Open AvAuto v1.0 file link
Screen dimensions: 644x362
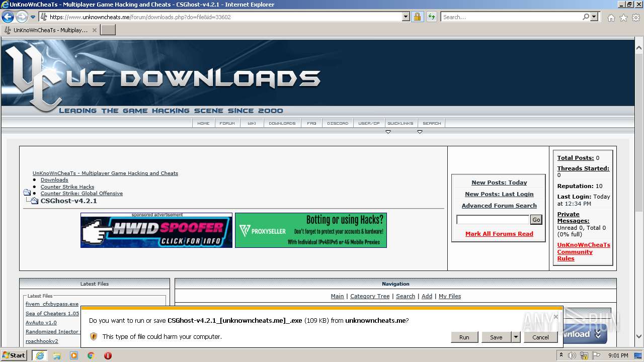coord(41,323)
